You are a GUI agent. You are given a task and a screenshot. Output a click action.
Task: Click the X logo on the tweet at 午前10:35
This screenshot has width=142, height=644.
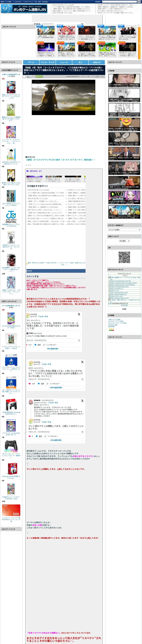[82, 362]
